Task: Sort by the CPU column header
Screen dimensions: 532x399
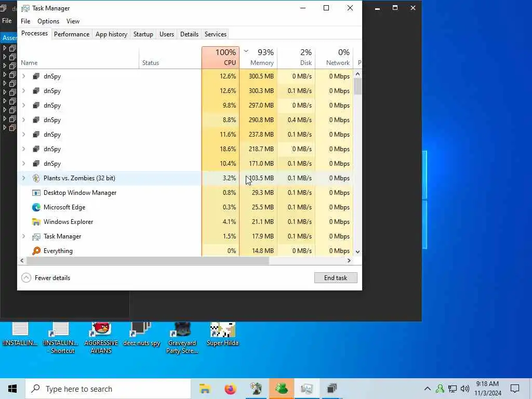Action: click(x=220, y=58)
